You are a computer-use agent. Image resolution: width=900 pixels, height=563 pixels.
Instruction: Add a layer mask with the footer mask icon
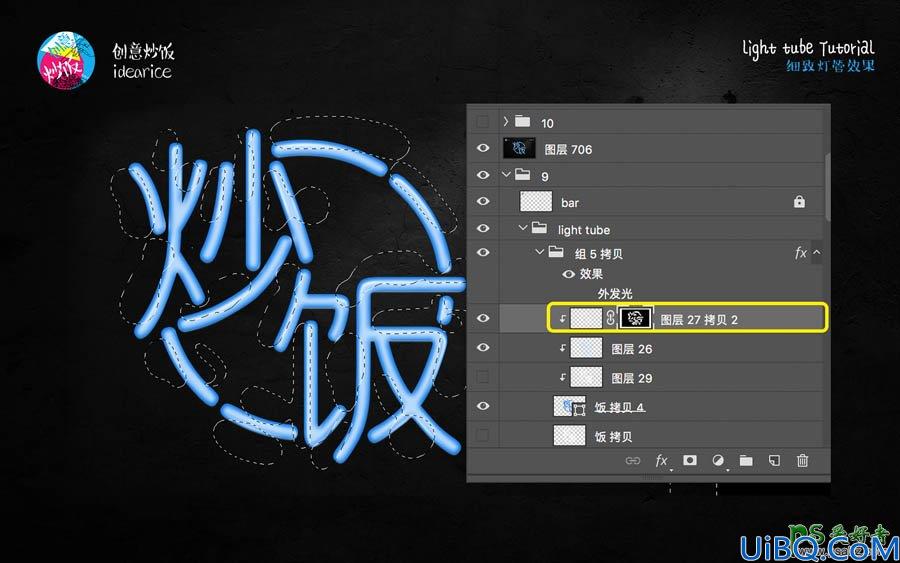tap(690, 460)
